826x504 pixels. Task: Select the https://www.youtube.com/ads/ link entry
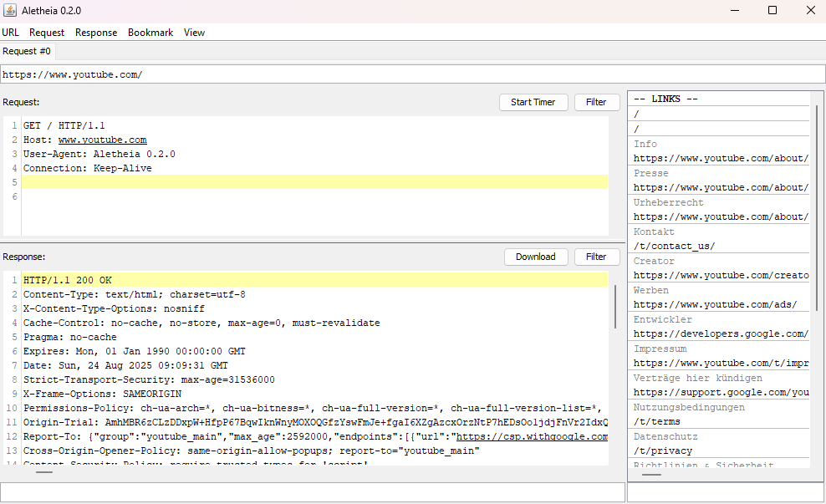coord(716,304)
